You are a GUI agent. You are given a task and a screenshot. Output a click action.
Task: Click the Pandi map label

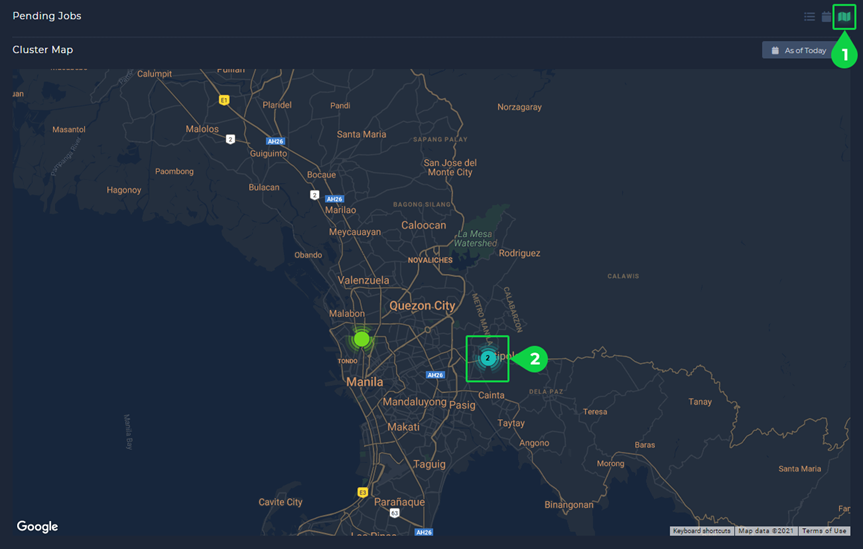click(x=340, y=105)
